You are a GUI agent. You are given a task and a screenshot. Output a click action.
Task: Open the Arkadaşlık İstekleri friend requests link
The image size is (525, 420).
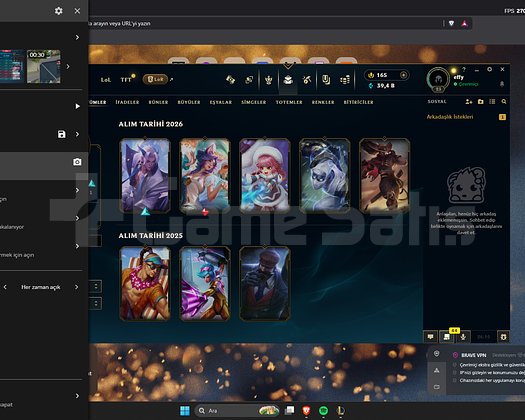click(x=450, y=117)
